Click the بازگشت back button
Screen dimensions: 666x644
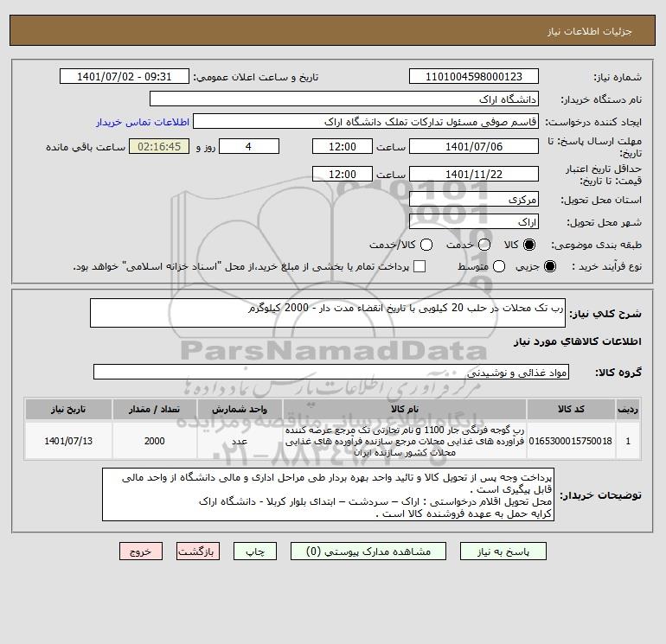(198, 551)
